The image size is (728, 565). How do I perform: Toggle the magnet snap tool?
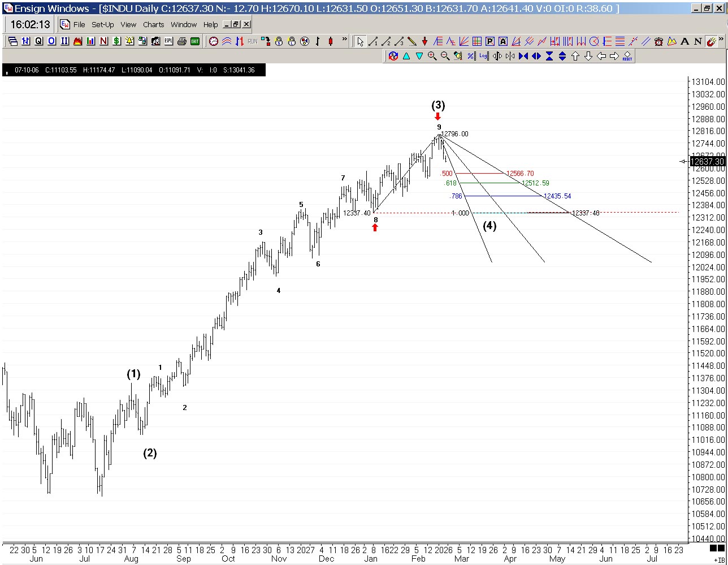point(711,41)
